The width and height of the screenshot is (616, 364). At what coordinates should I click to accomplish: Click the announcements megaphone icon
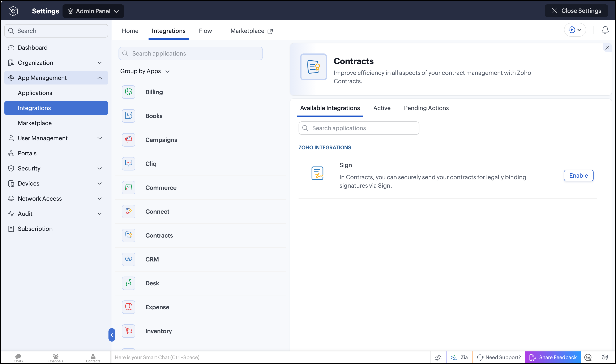pos(438,357)
